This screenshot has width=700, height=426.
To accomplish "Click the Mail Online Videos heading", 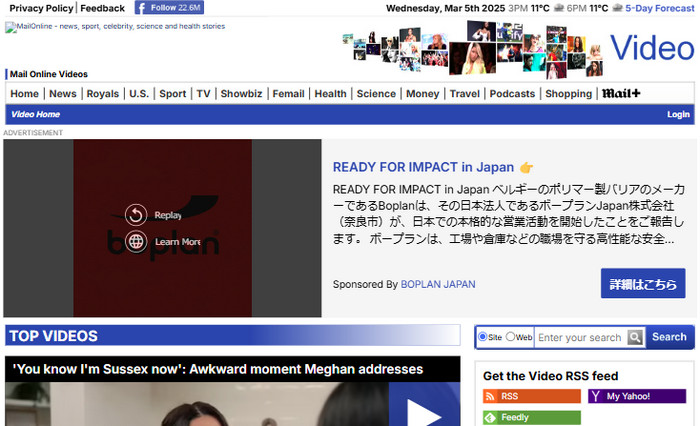I will point(49,74).
